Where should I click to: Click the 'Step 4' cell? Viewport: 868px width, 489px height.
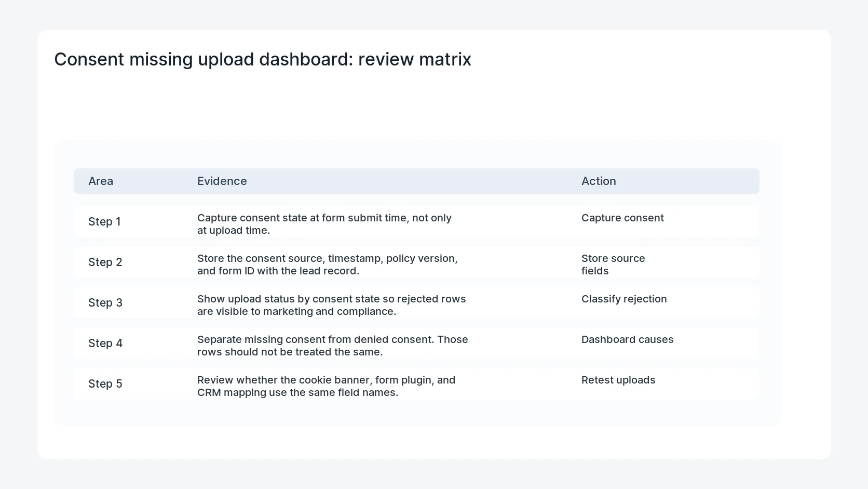coord(105,343)
